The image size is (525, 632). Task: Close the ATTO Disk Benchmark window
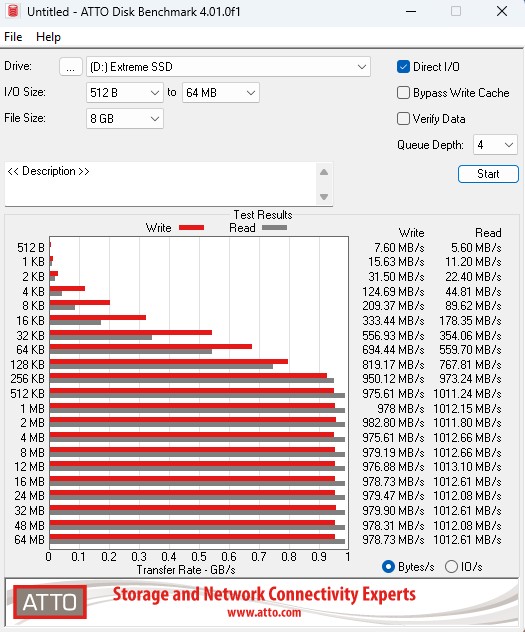pos(502,11)
